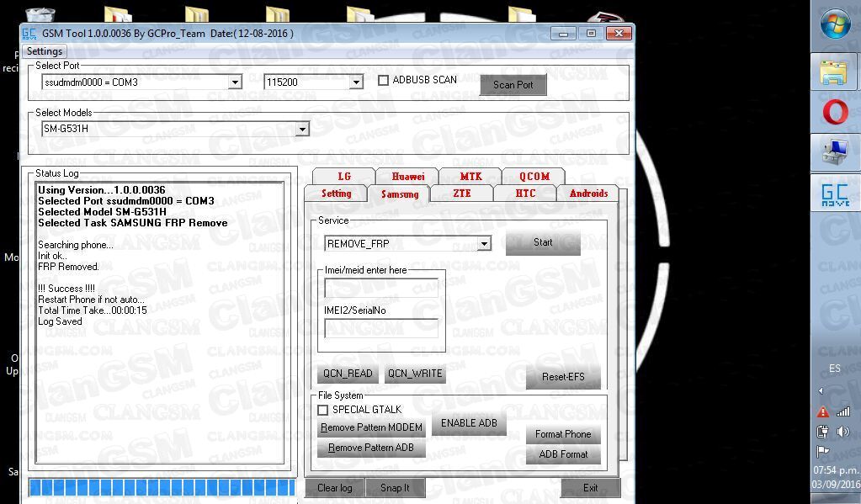Image resolution: width=861 pixels, height=504 pixels.
Task: Select the Setting tab
Action: click(336, 194)
